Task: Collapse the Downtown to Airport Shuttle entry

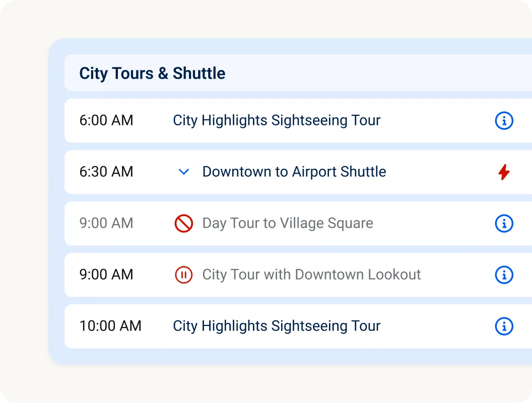Action: pyautogui.click(x=184, y=172)
